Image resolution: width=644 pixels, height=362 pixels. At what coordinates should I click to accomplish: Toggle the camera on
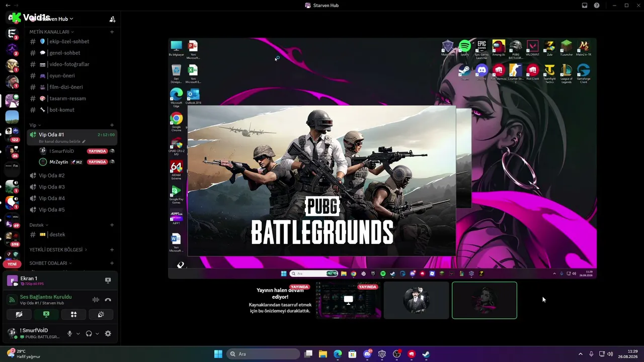(x=19, y=314)
